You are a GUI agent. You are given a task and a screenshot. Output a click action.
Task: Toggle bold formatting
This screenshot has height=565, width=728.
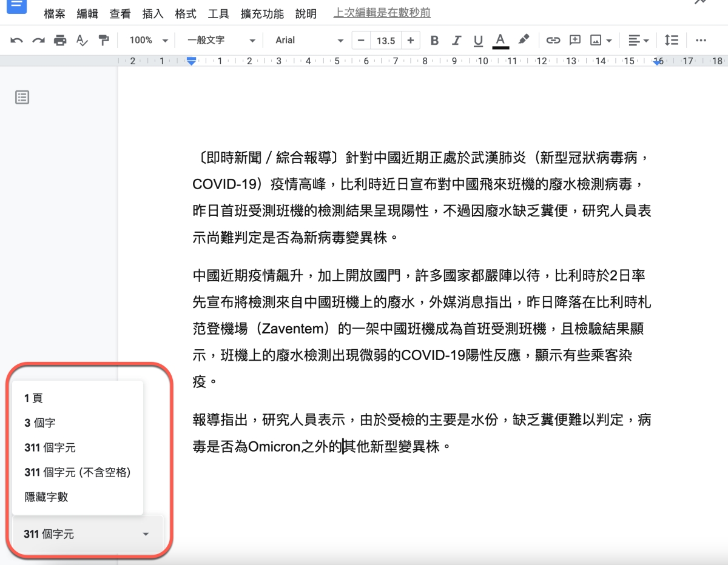pyautogui.click(x=434, y=41)
